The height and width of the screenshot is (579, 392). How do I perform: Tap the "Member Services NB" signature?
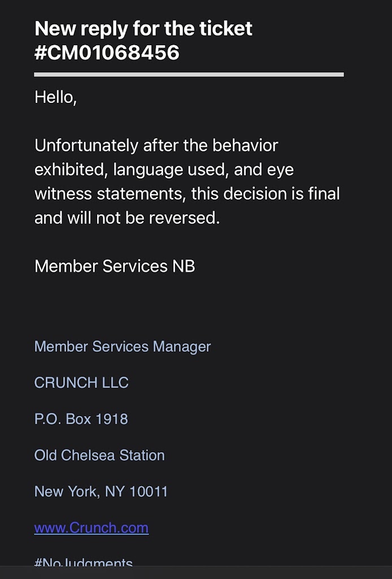click(x=115, y=266)
